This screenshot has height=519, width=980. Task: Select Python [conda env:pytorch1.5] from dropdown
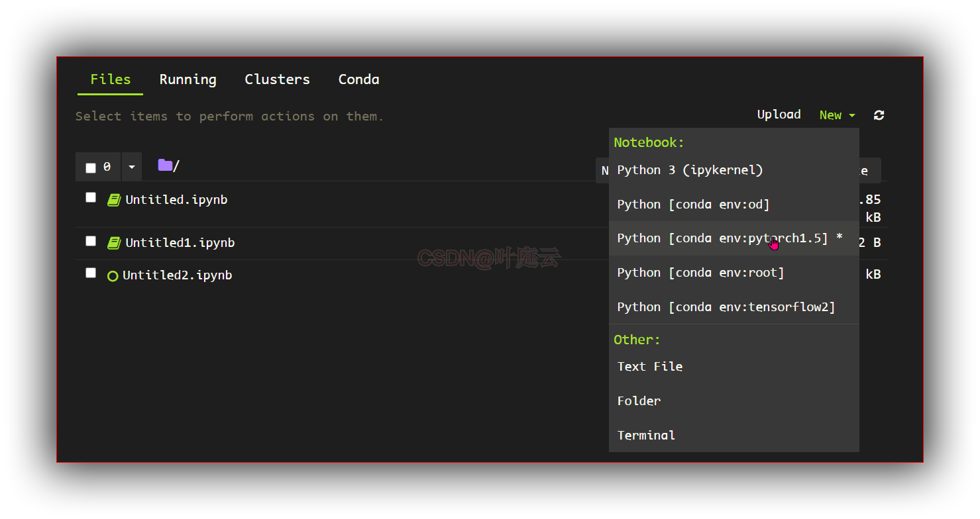(x=728, y=238)
